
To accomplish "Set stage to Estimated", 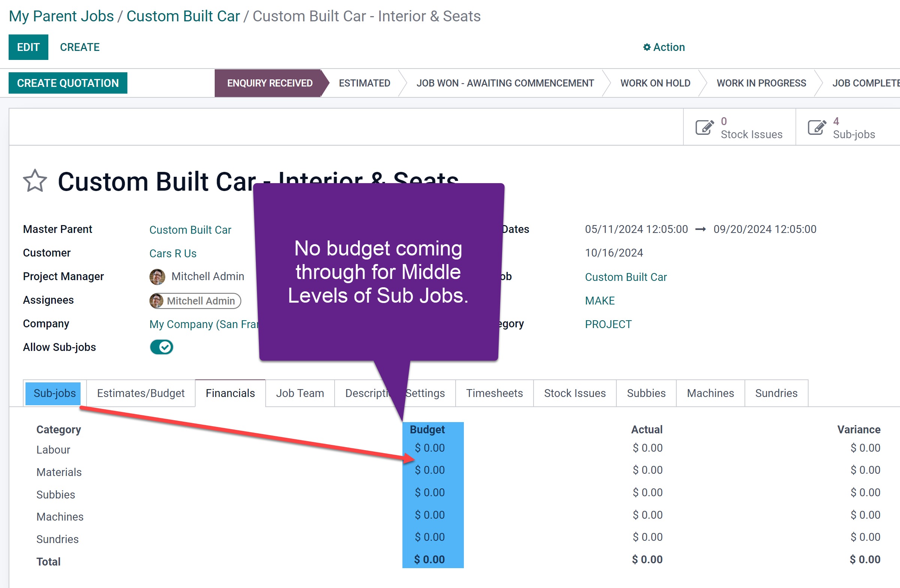I will 364,83.
